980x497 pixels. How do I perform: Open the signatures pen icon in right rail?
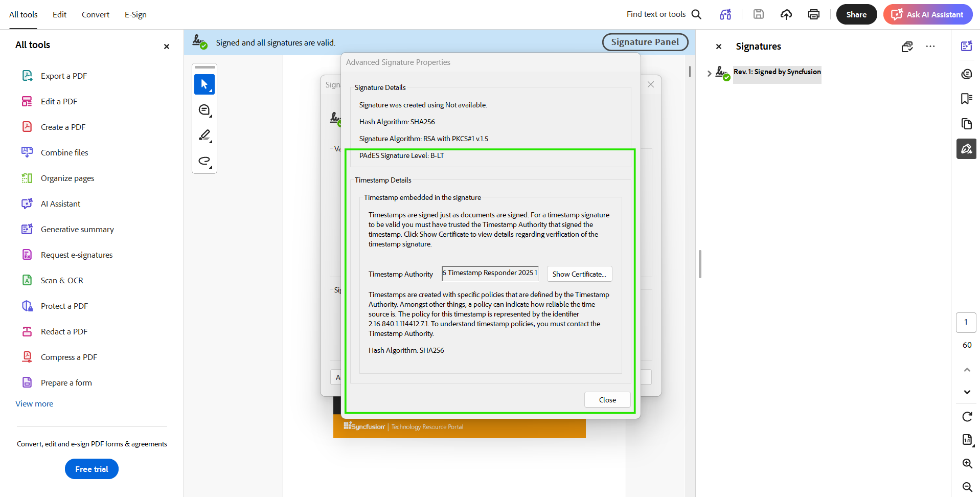pos(966,149)
